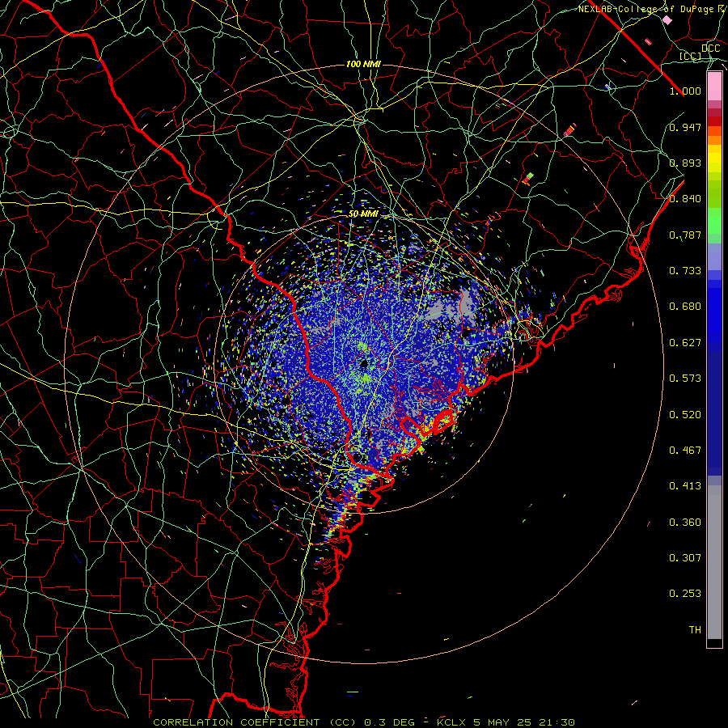
Task: Click the "100 NMI" range ring label
Action: [363, 64]
